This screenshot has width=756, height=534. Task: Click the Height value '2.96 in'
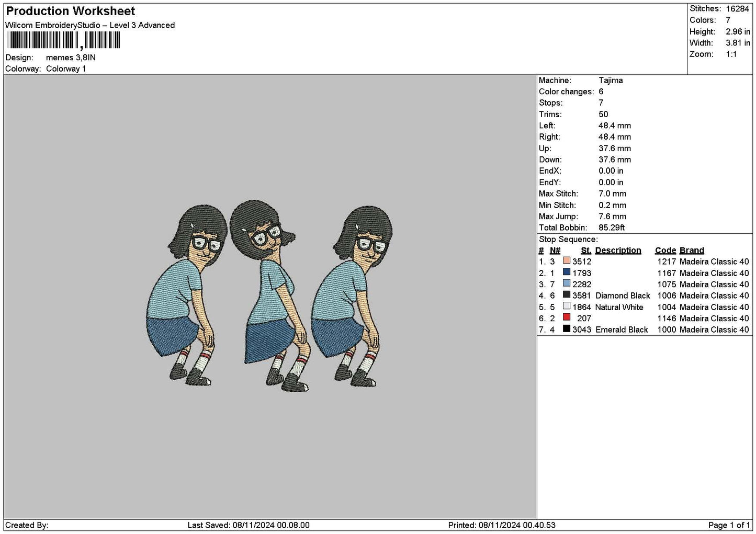(738, 31)
